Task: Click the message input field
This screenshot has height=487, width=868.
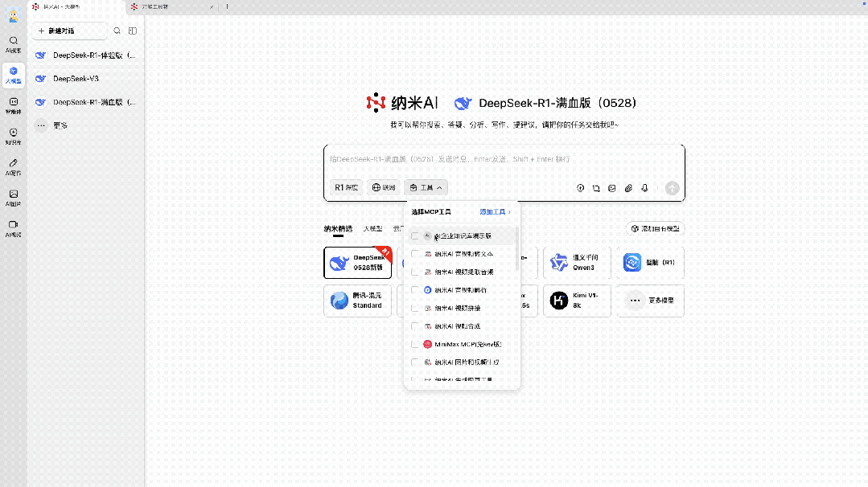Action: tap(504, 159)
